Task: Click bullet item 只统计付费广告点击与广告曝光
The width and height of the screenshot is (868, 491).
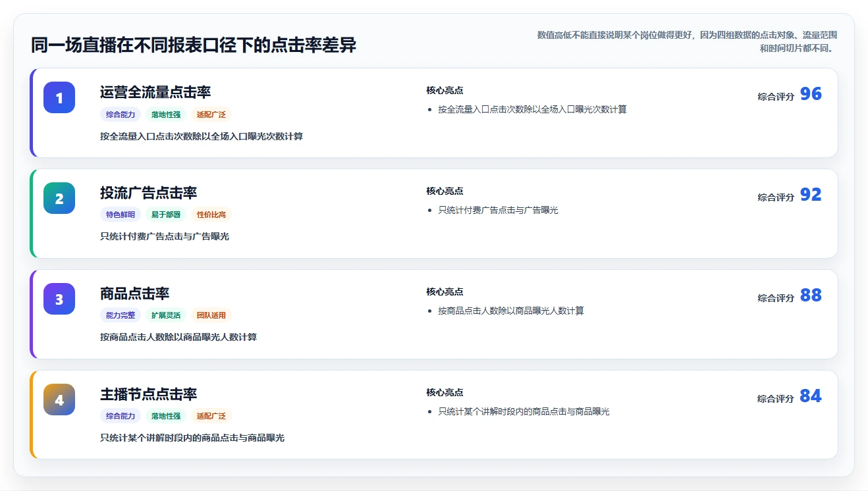Action: [498, 210]
